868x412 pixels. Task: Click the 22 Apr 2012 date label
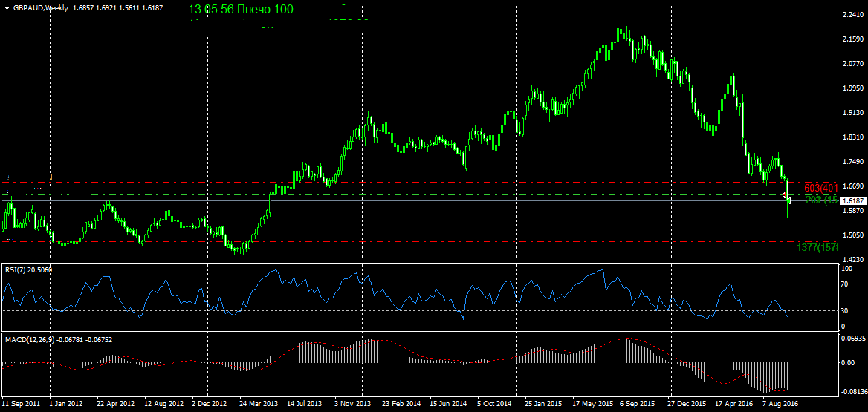[x=116, y=403]
